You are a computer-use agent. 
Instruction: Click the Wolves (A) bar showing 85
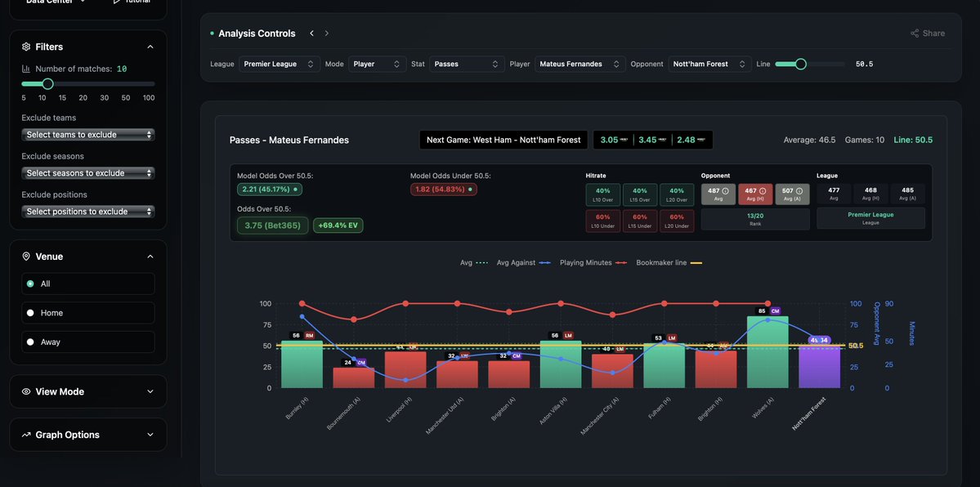[767, 352]
